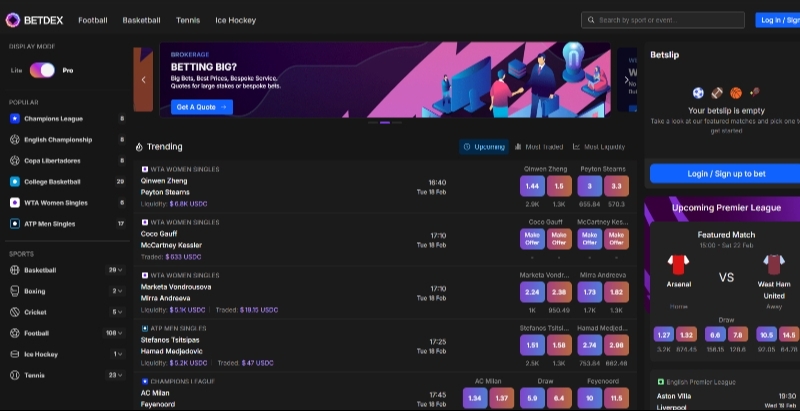Click the Cricket sport icon
Screen dimensions: 800x411
click(x=15, y=312)
